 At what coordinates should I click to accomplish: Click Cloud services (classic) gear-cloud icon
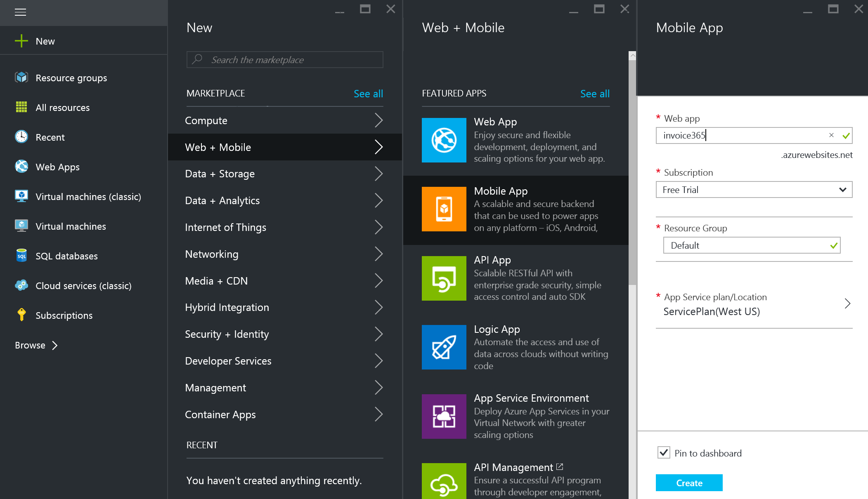[21, 285]
